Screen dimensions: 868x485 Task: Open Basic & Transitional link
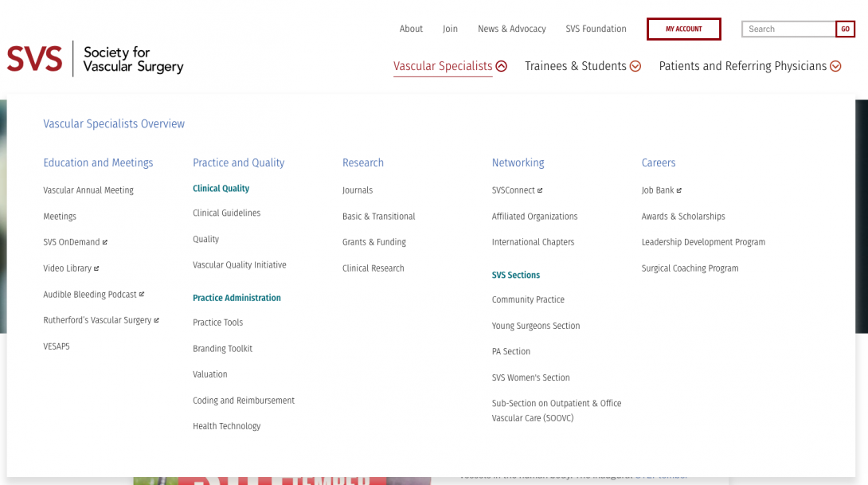(x=378, y=217)
